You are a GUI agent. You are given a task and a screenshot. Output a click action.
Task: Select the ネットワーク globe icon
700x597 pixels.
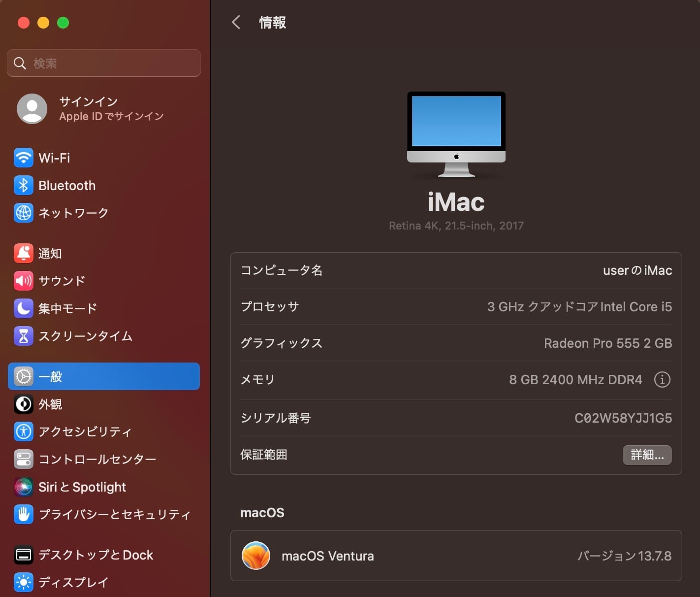tap(24, 213)
